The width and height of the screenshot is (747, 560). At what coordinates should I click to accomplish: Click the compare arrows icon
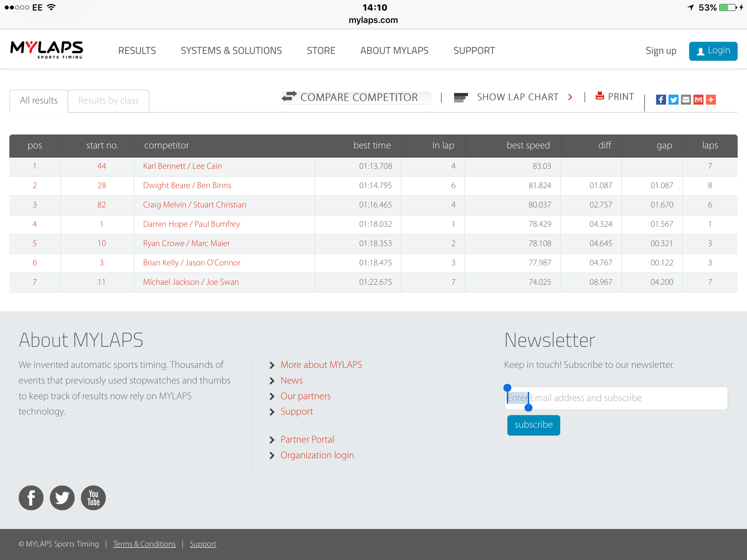pos(289,96)
